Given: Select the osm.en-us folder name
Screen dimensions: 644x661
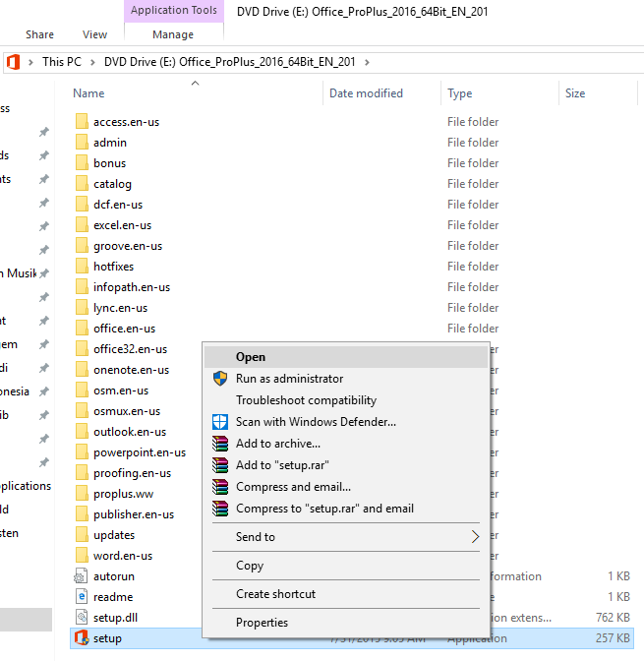Looking at the screenshot, I should pos(121,391).
